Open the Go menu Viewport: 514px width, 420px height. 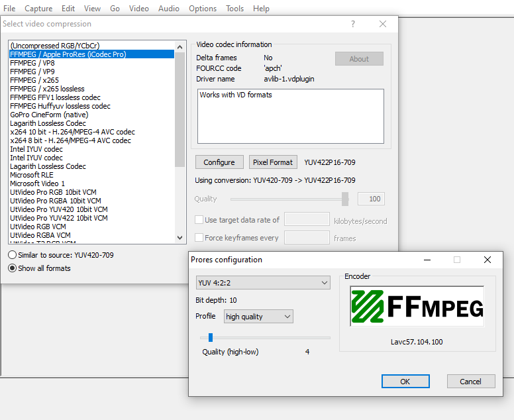tap(115, 9)
